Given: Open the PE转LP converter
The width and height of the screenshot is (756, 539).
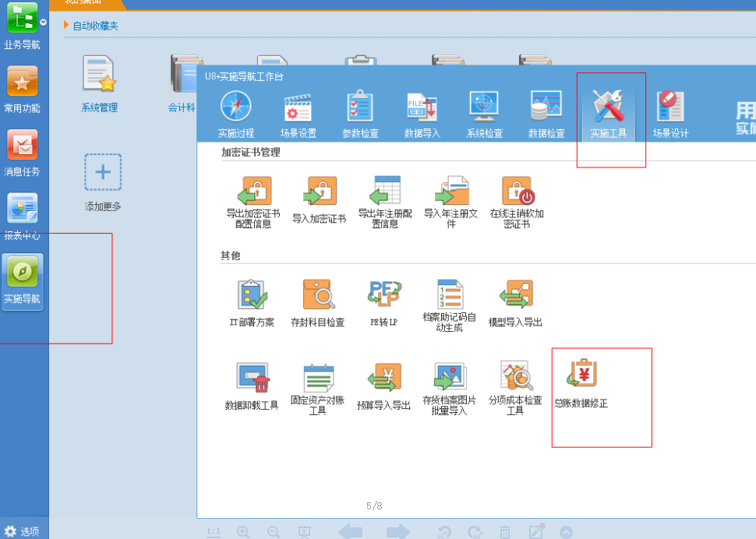Looking at the screenshot, I should [x=383, y=295].
